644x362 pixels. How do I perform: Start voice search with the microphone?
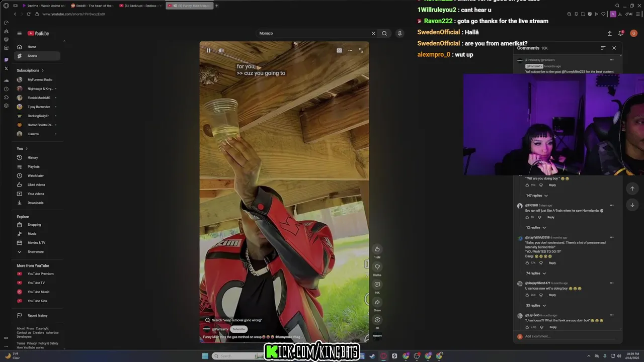pos(399,33)
